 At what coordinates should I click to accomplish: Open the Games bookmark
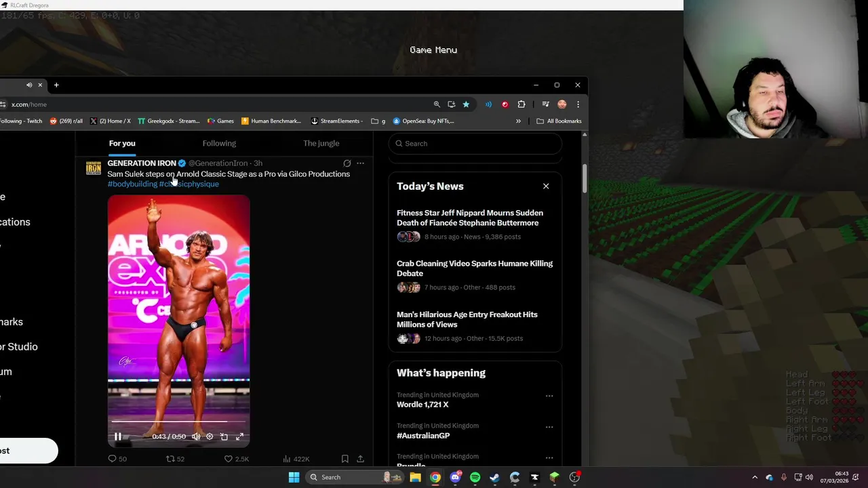[221, 121]
